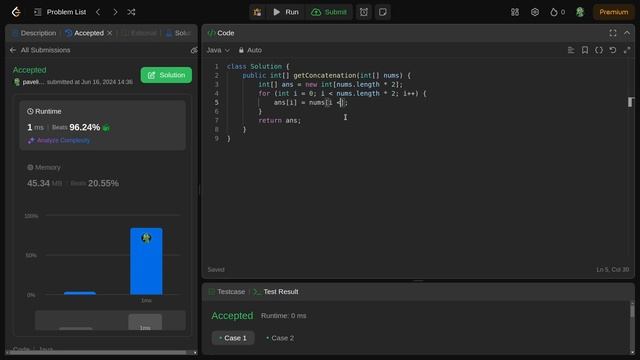
Task: Click the tall blue runtime distribution bar
Action: 146,261
